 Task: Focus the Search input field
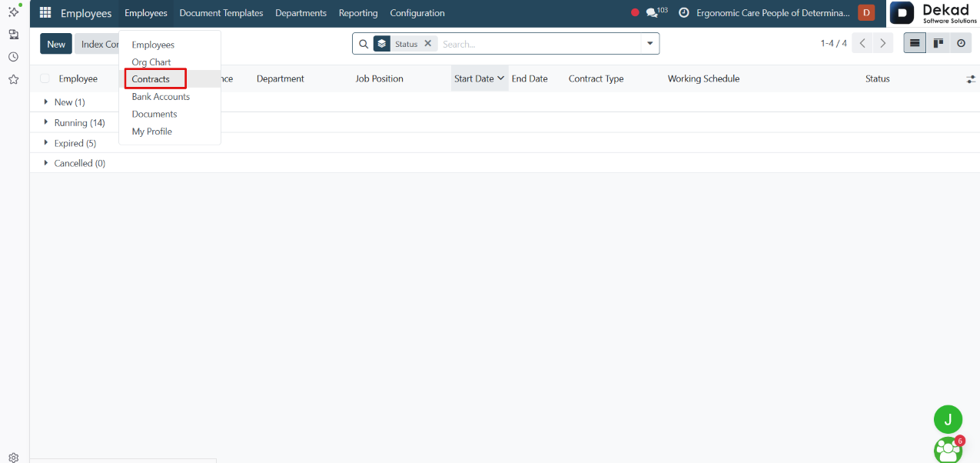(x=540, y=44)
